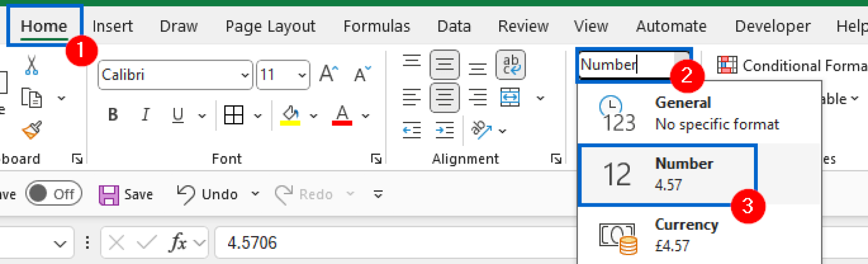Switch to the Formulas tab
The width and height of the screenshot is (868, 264).
click(376, 26)
